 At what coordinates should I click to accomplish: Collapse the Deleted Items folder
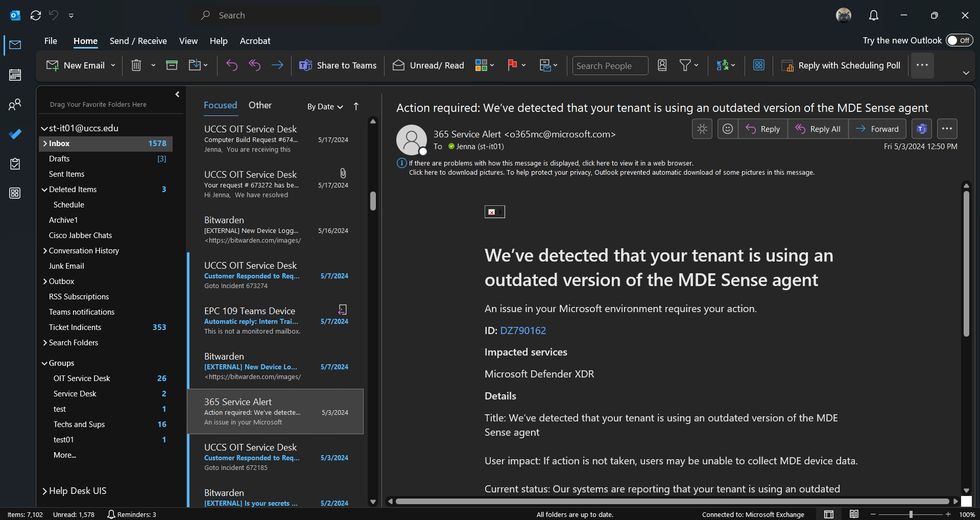click(x=44, y=190)
